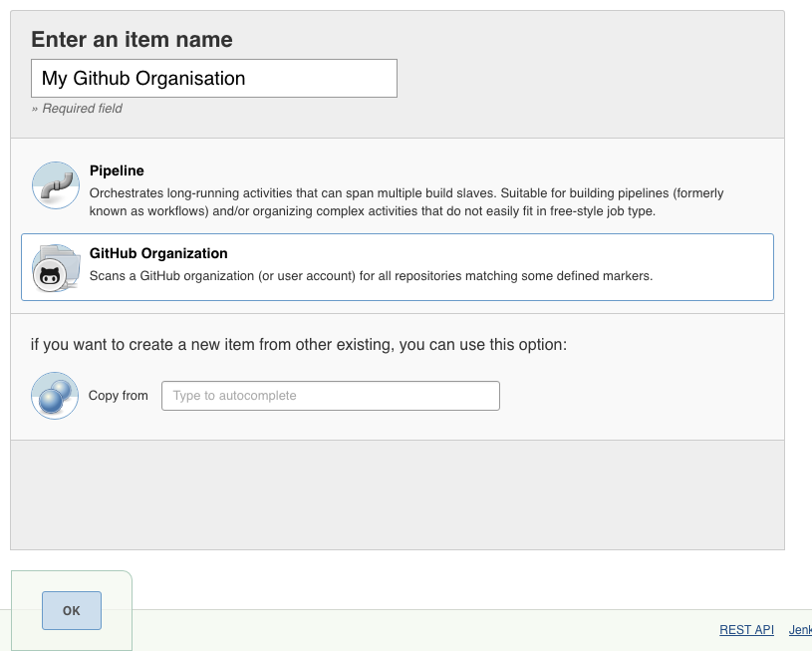Focus the Copy from autocomplete field
The width and height of the screenshot is (812, 651).
click(x=331, y=396)
